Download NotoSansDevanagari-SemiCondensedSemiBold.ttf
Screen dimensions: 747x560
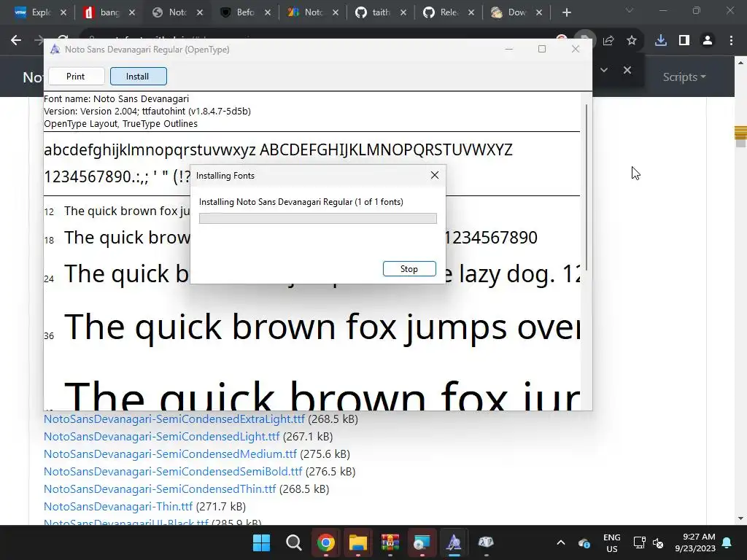point(173,472)
